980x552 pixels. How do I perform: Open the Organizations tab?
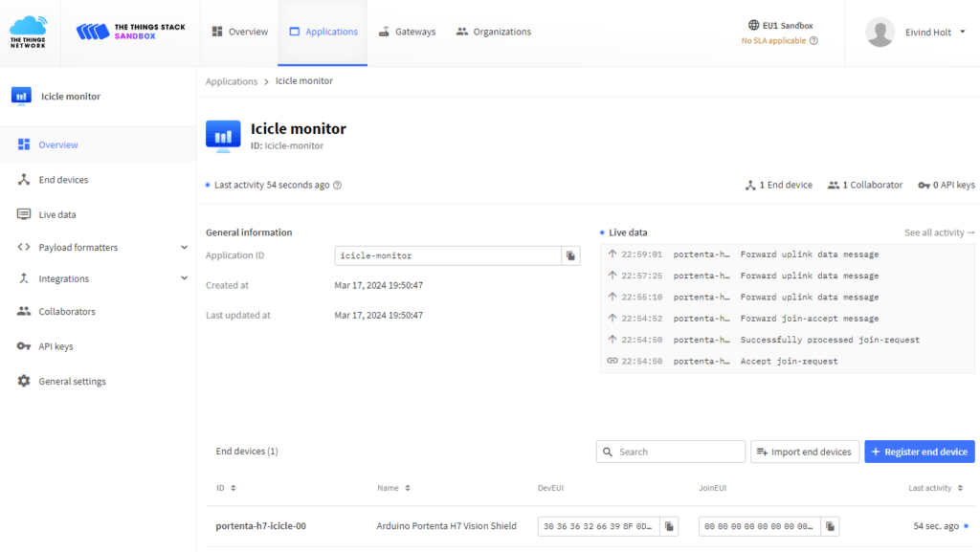pyautogui.click(x=494, y=32)
